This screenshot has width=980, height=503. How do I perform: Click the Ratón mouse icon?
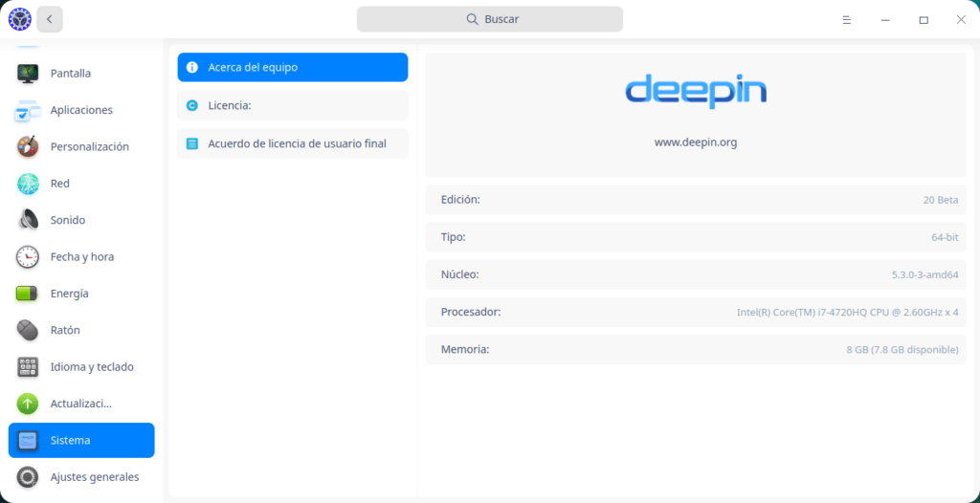tap(28, 330)
